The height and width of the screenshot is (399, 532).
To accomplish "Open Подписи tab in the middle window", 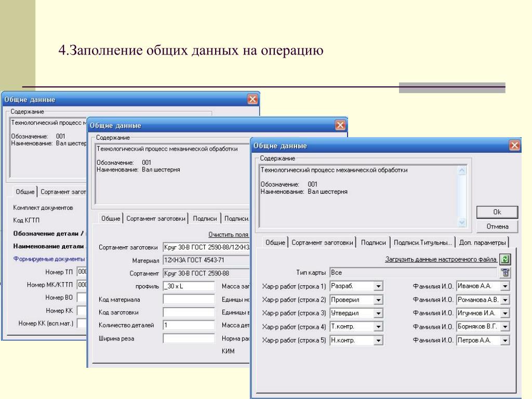I will click(205, 218).
